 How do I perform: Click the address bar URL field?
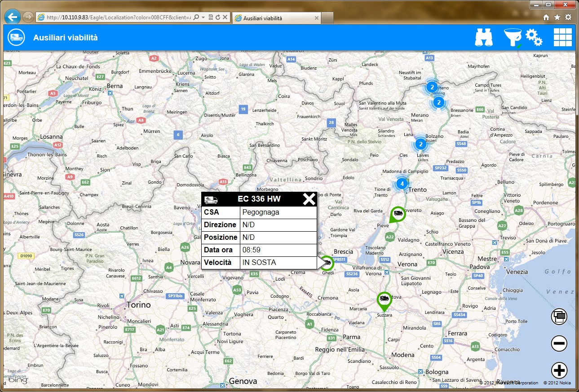(119, 18)
